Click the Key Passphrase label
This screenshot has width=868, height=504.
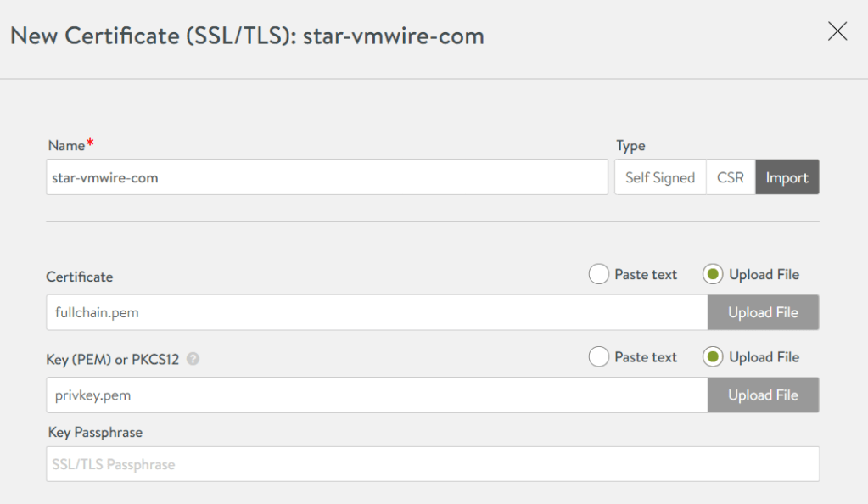pos(95,432)
